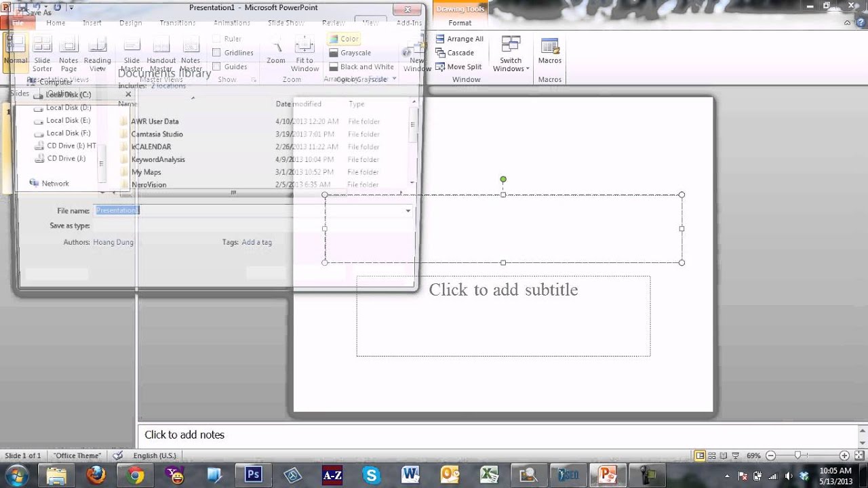
Task: Select Black and White display mode
Action: pos(361,66)
